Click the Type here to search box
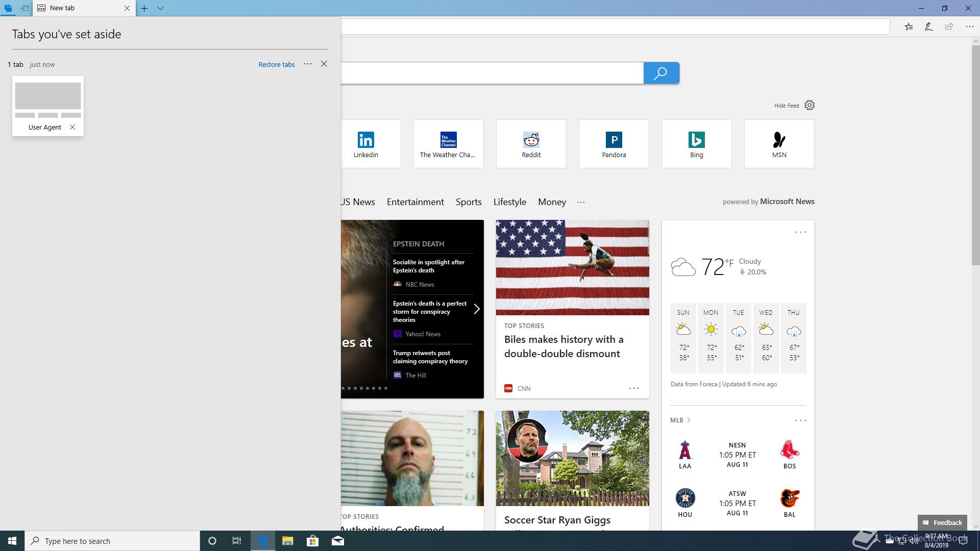Image resolution: width=980 pixels, height=551 pixels. coord(112,541)
